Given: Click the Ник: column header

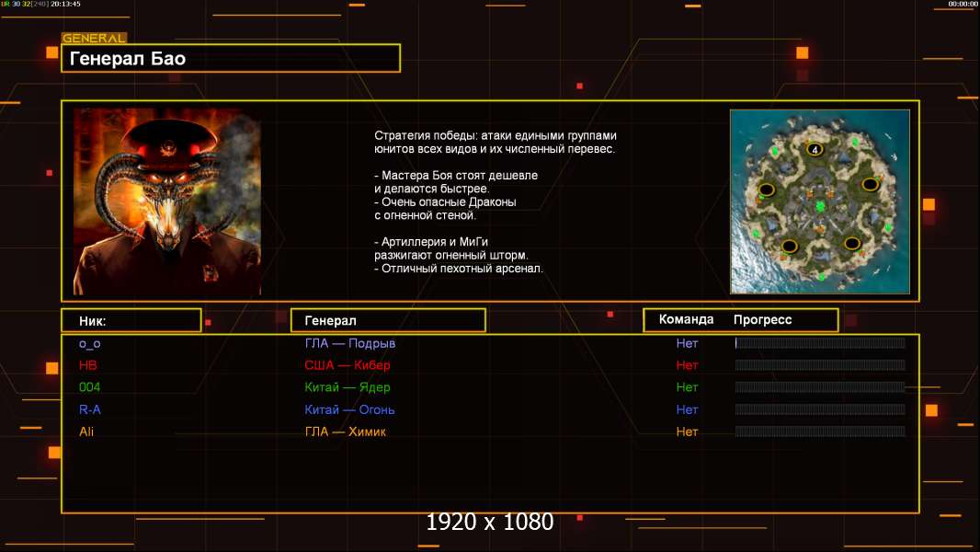Looking at the screenshot, I should 131,321.
